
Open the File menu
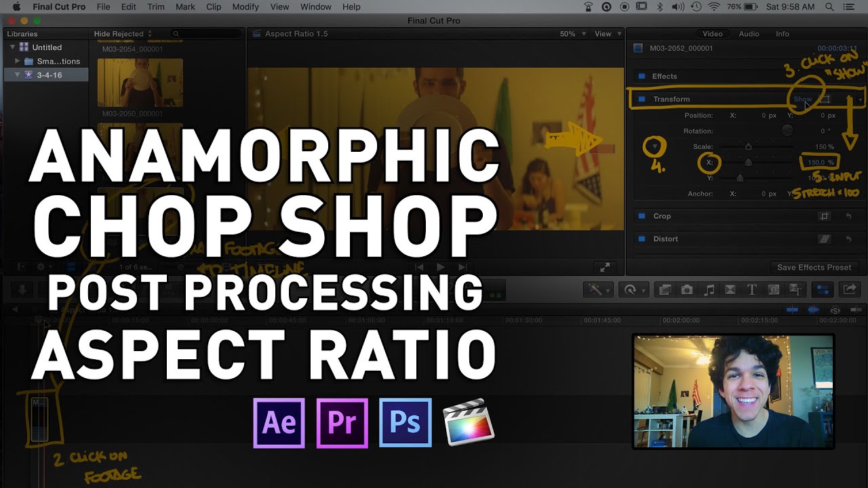coord(104,7)
